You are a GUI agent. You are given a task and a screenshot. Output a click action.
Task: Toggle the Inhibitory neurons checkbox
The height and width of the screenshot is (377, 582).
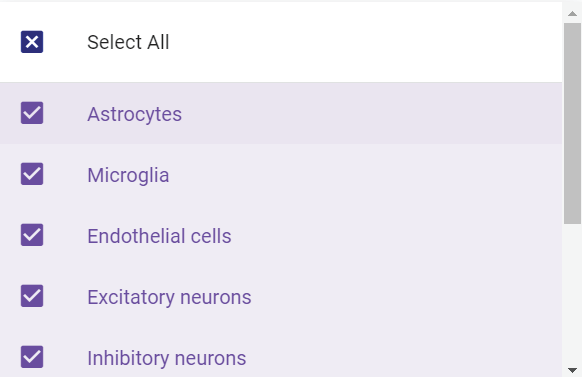click(32, 357)
